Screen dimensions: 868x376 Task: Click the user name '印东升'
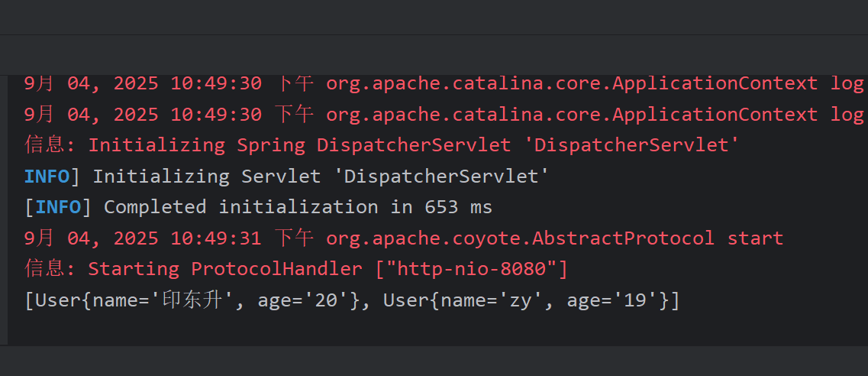pyautogui.click(x=192, y=300)
